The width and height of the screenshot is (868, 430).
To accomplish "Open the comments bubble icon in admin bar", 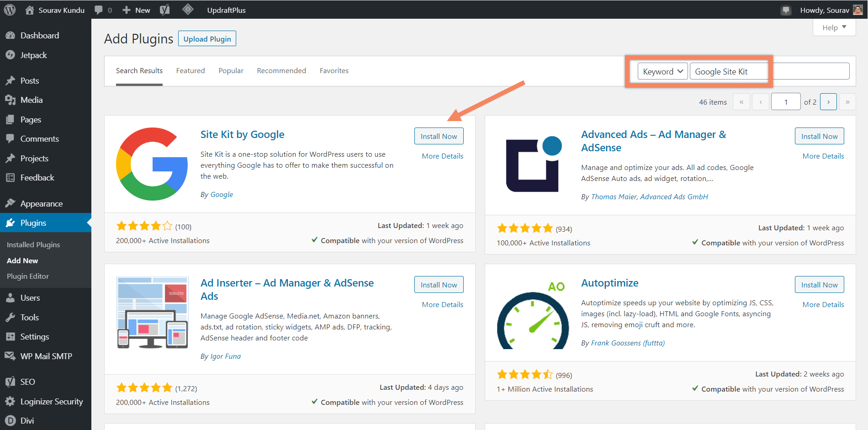I will coord(99,10).
